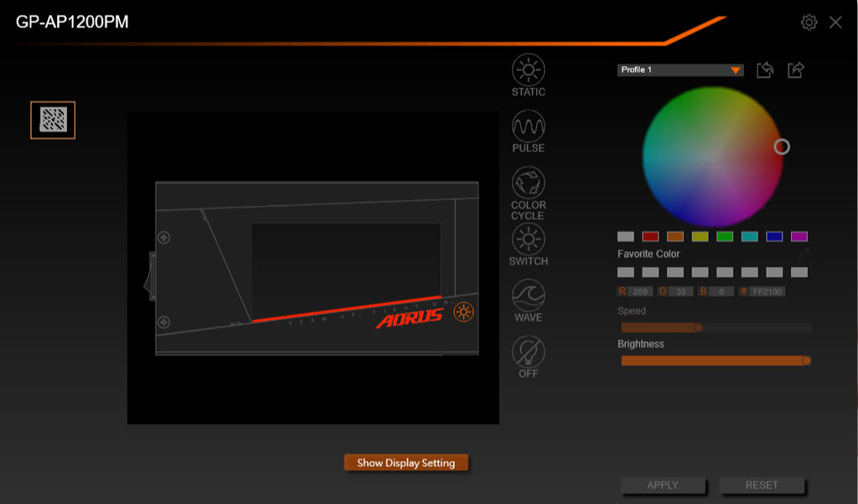Image resolution: width=858 pixels, height=504 pixels.
Task: Click the APPLY button
Action: pos(663,485)
